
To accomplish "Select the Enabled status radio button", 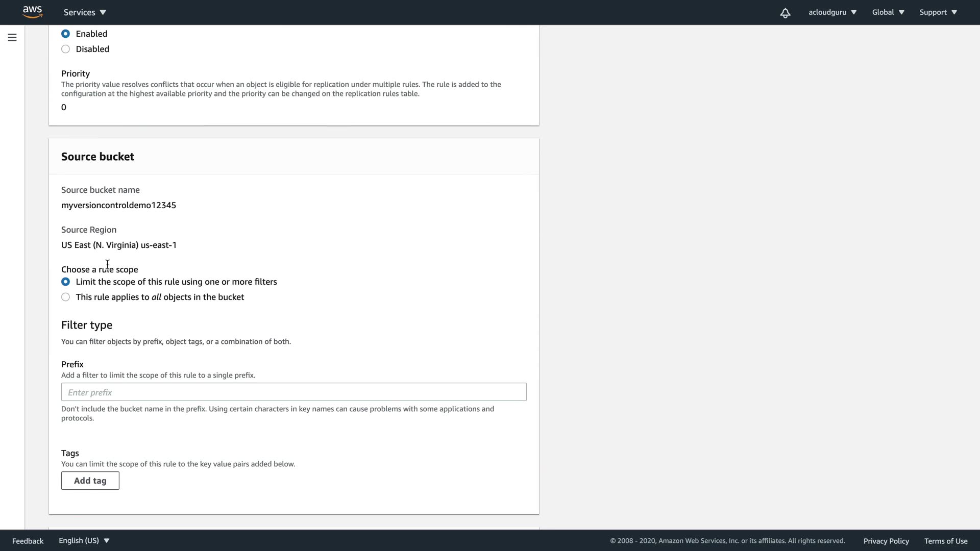I will pos(65,34).
